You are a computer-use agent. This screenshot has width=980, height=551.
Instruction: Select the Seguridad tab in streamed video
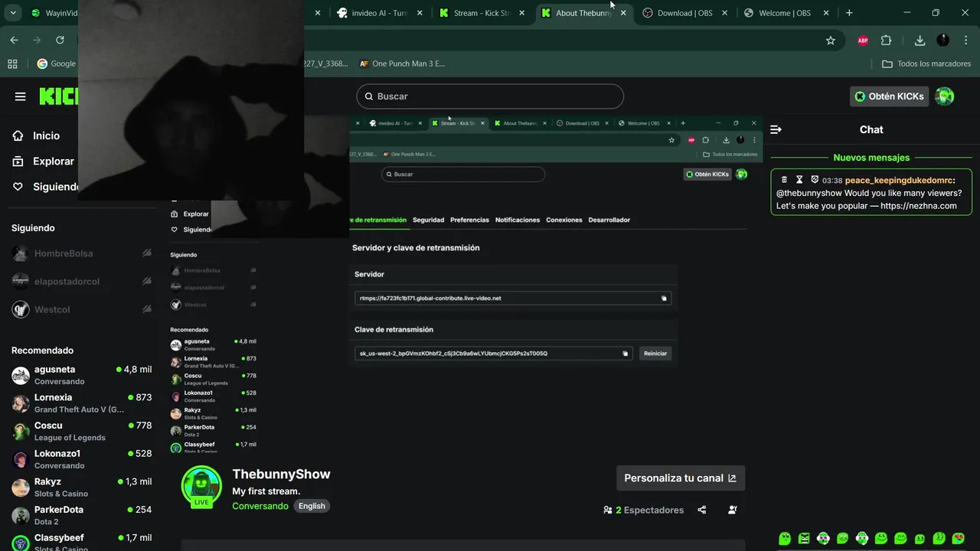(x=428, y=220)
